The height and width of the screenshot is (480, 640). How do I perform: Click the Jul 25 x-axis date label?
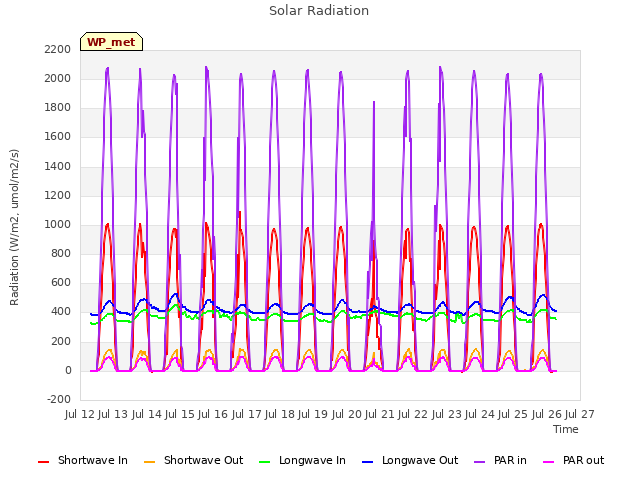click(513, 414)
